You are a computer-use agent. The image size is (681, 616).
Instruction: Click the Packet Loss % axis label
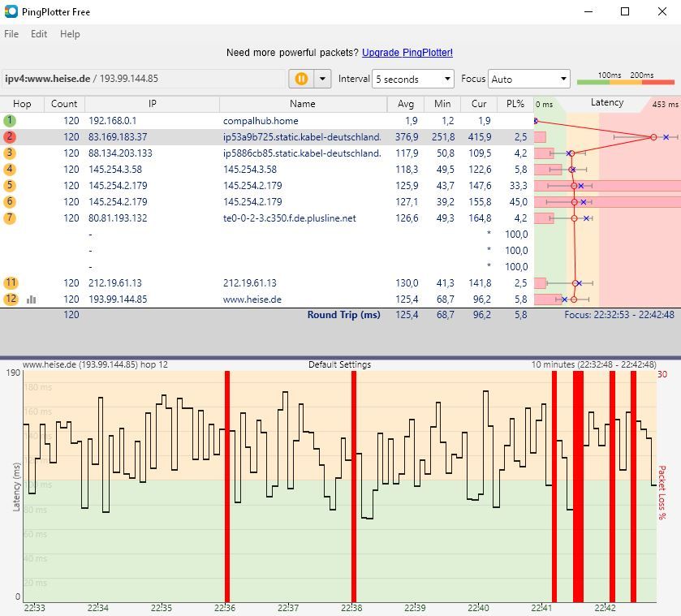click(x=662, y=492)
